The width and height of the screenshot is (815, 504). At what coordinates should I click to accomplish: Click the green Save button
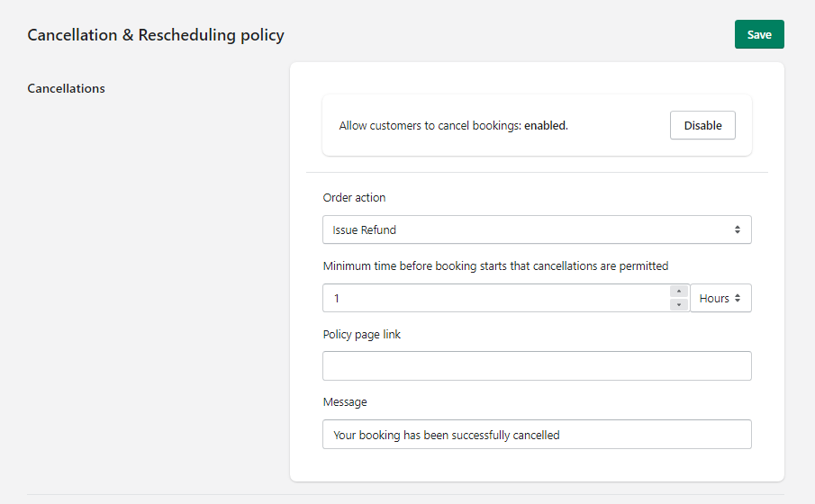pos(759,34)
